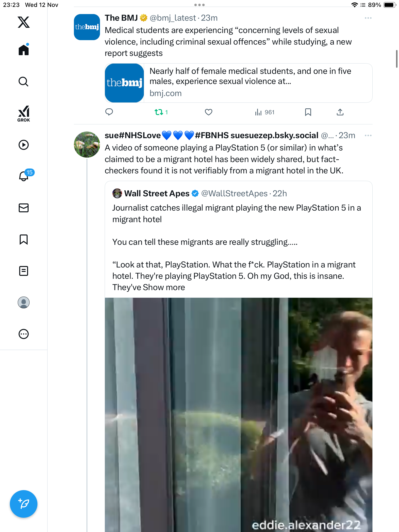Open more options on The BMJ post
The image size is (399, 532).
point(368,18)
